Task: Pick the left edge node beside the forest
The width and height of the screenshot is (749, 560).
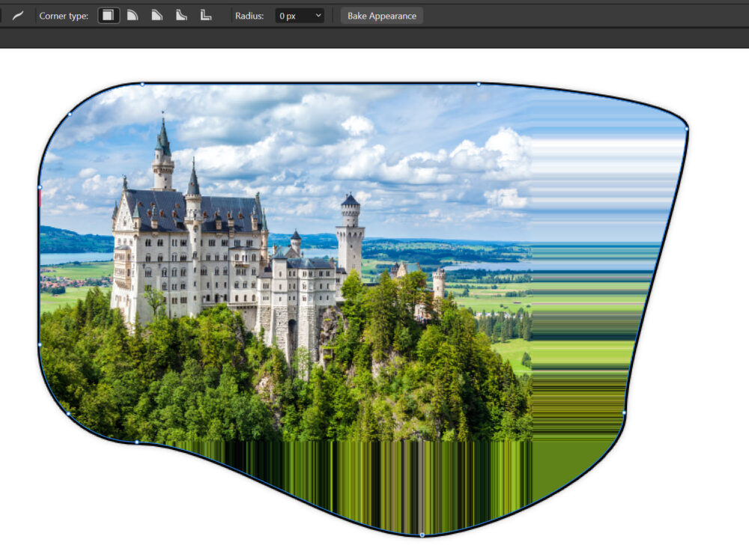Action: pos(40,344)
